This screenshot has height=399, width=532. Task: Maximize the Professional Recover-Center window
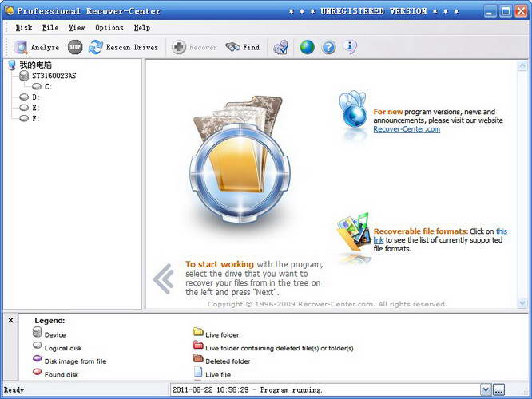pyautogui.click(x=506, y=11)
